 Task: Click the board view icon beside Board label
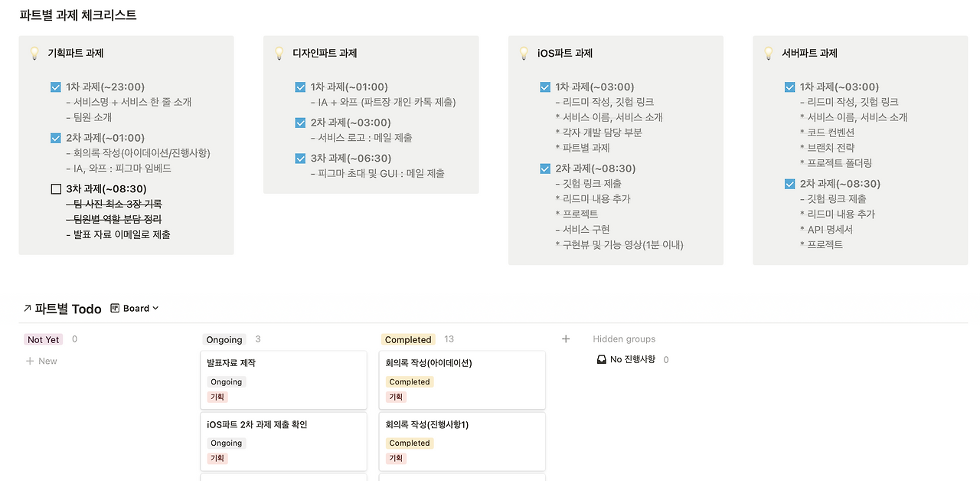[x=115, y=308]
